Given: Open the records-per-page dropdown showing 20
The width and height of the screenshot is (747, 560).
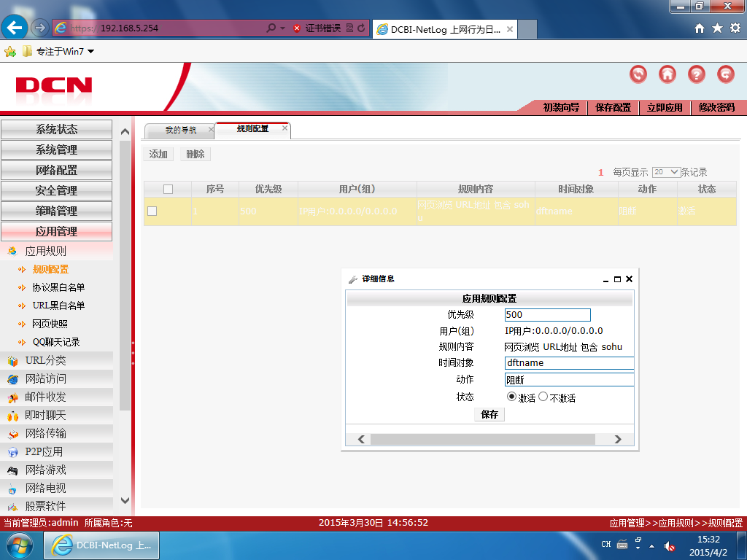Looking at the screenshot, I should [666, 172].
